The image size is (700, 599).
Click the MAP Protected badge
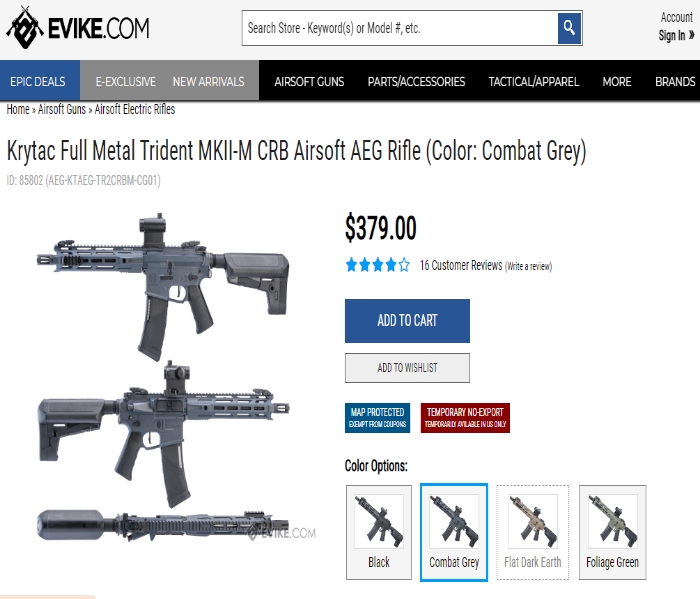(x=377, y=418)
